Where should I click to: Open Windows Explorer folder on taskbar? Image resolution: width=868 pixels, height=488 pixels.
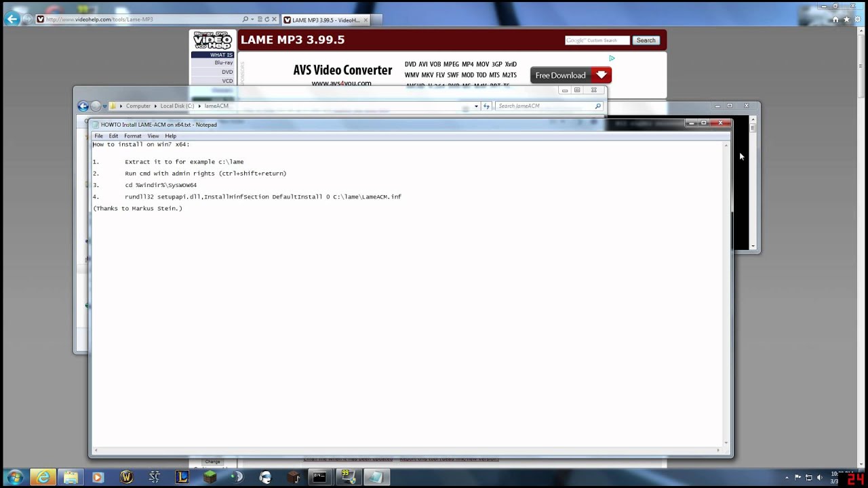pos(71,477)
